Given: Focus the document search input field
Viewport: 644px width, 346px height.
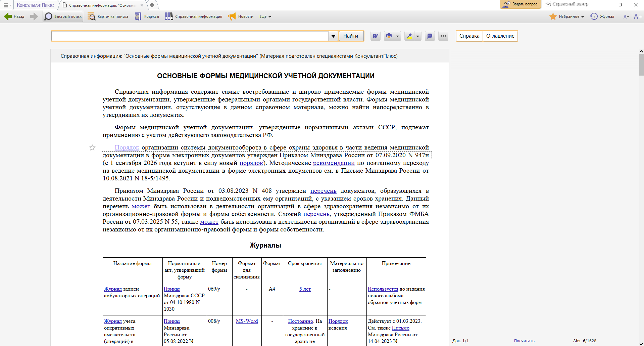Looking at the screenshot, I should 190,36.
